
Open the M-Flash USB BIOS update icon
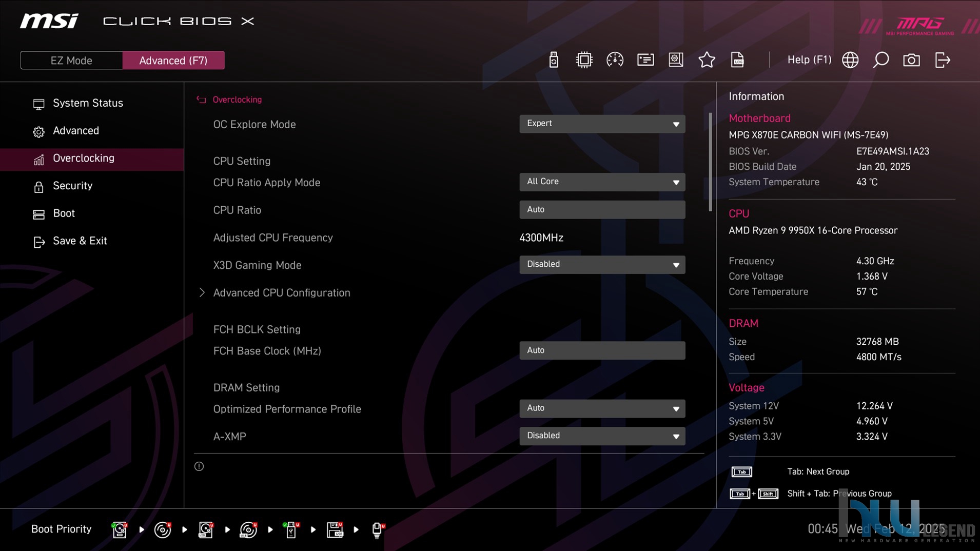click(553, 60)
